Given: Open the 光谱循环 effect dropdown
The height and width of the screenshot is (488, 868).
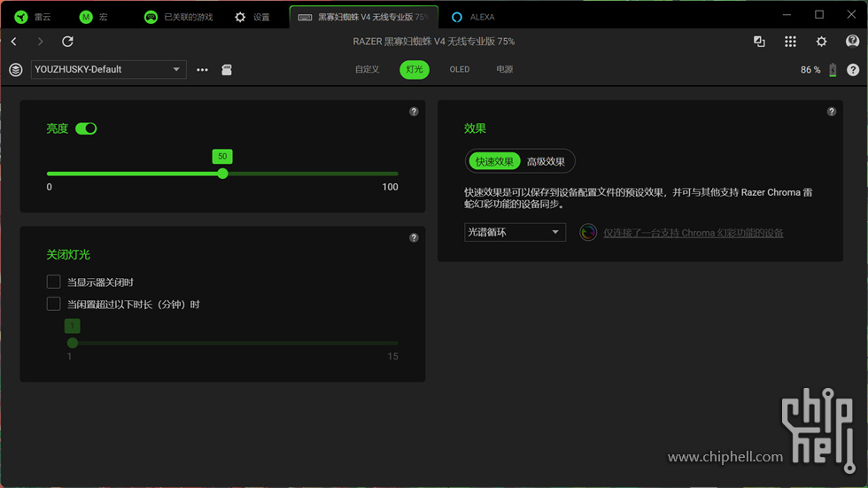Looking at the screenshot, I should [515, 232].
